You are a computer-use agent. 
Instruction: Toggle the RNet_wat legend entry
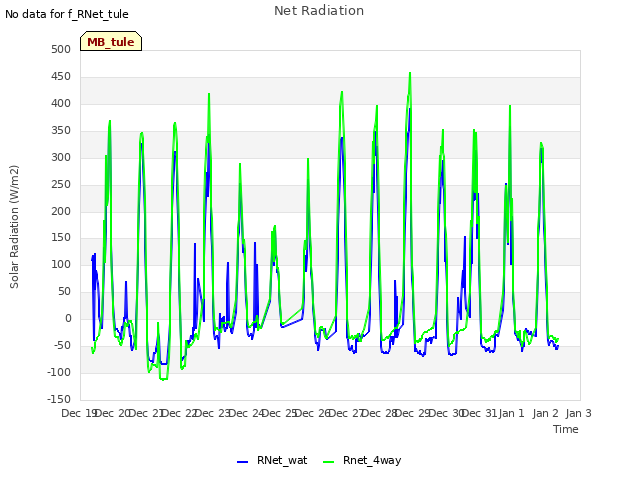(x=272, y=460)
